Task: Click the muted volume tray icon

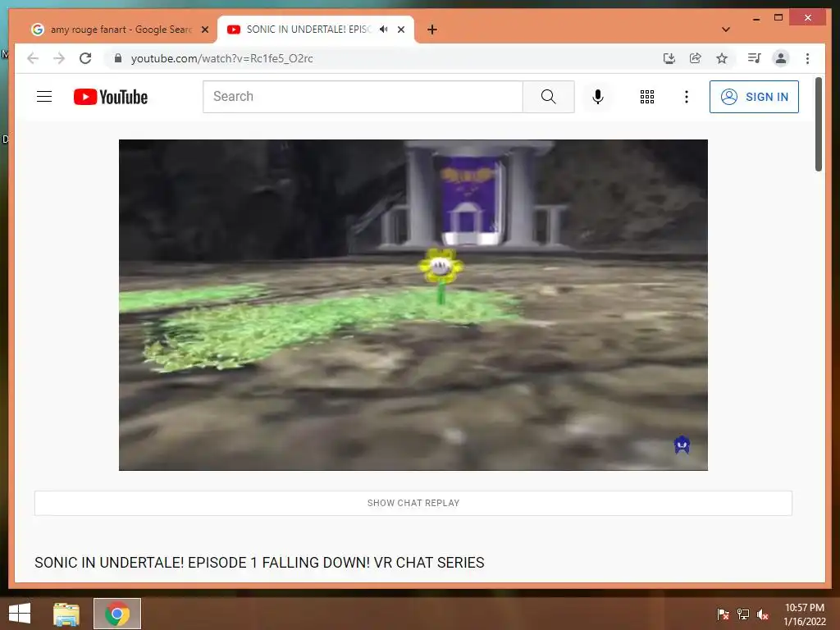Action: [763, 614]
